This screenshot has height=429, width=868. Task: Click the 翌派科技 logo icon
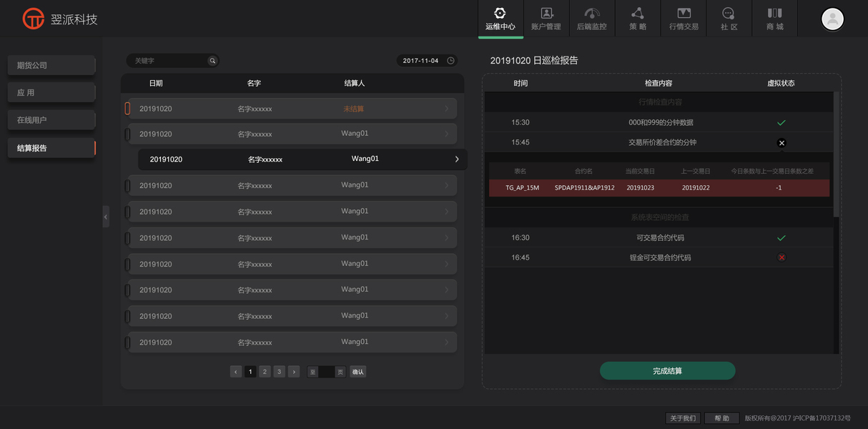click(x=34, y=19)
